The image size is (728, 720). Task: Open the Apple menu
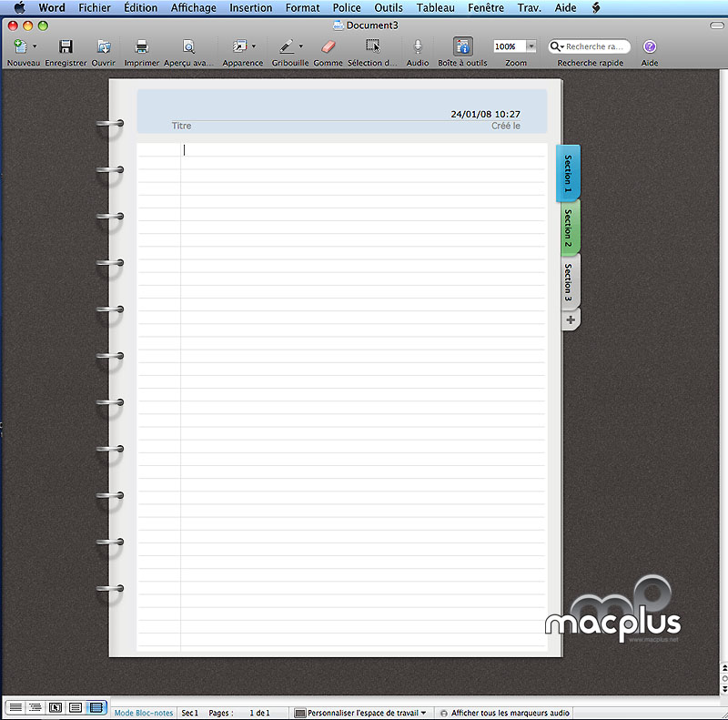(x=19, y=7)
